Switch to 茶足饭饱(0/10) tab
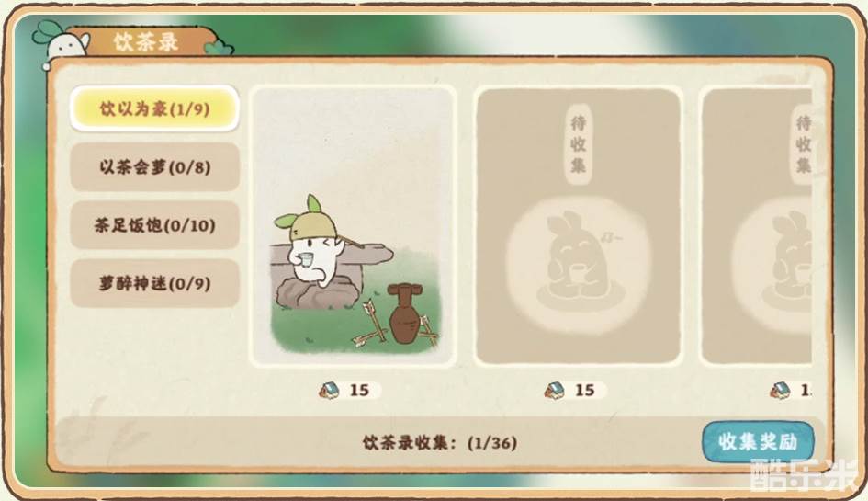Image resolution: width=868 pixels, height=501 pixels. pyautogui.click(x=154, y=225)
